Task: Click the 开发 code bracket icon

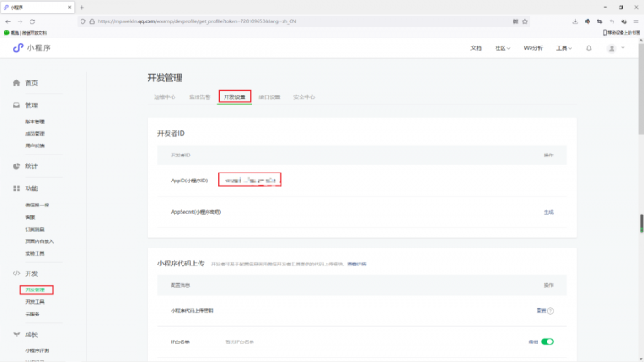Action: pos(16,274)
